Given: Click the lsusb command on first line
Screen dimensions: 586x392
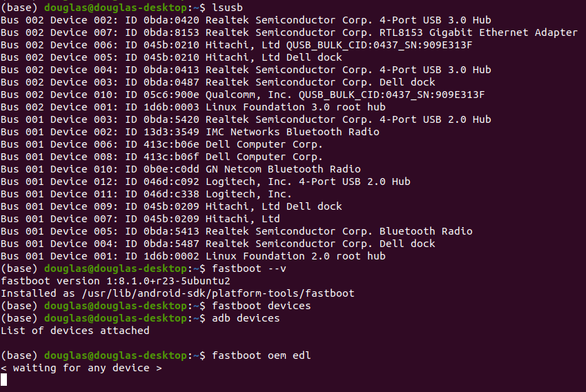Looking at the screenshot, I should tap(228, 8).
